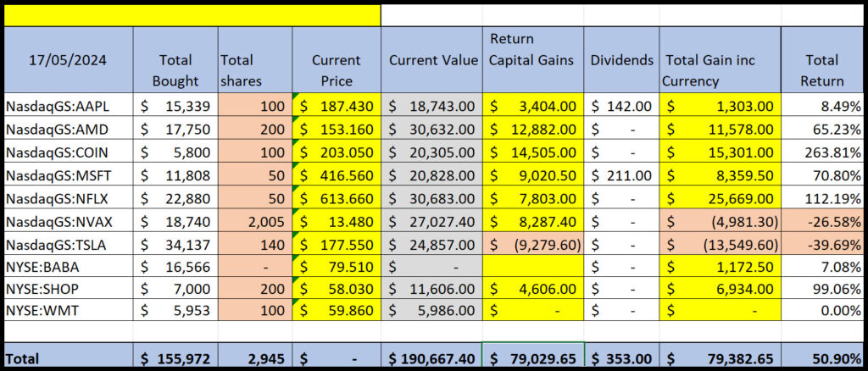Select the BABA current price 79.510

point(336,266)
